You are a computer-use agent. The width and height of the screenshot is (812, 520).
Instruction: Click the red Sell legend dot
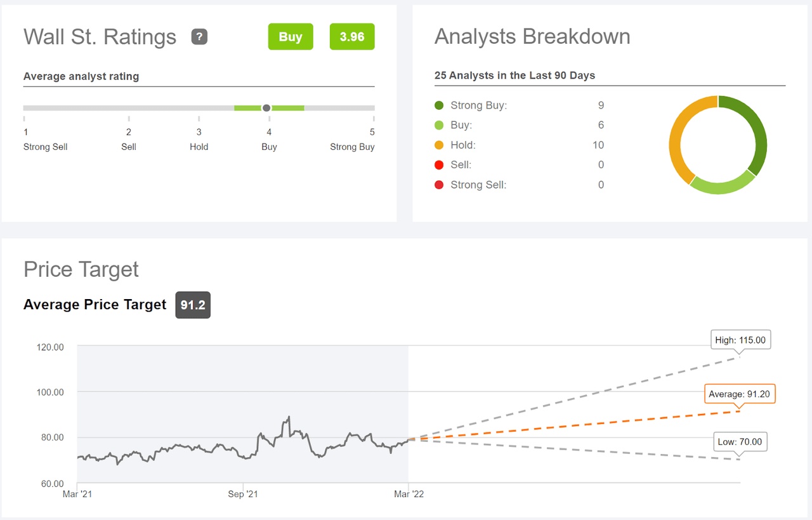click(439, 165)
